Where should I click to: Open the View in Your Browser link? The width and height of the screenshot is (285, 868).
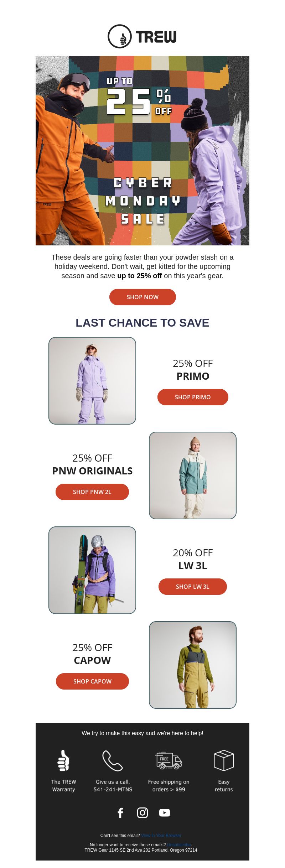point(161,835)
